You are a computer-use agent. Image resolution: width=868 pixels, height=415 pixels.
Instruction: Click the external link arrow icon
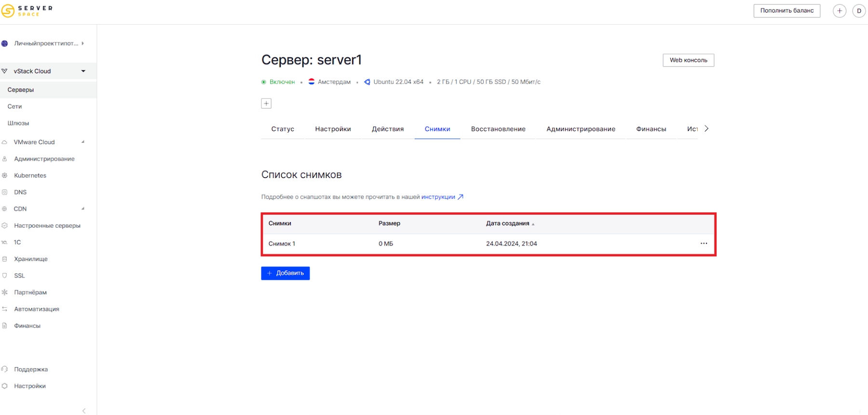pos(461,197)
